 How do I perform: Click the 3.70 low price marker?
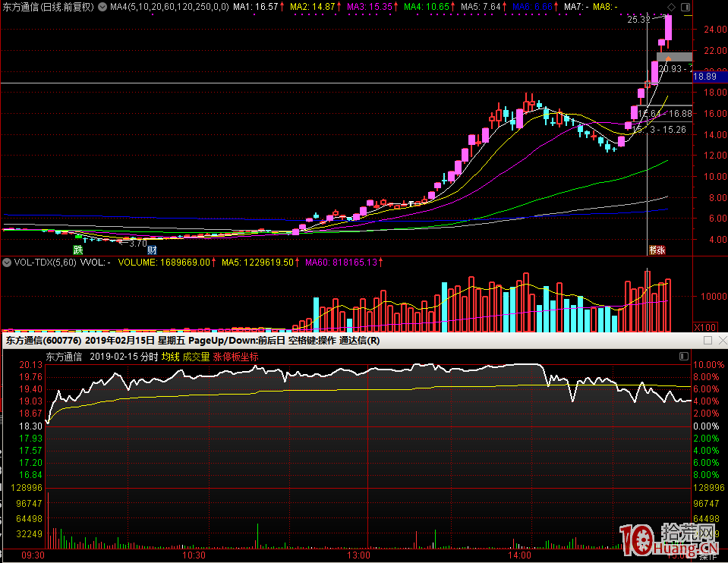point(137,244)
